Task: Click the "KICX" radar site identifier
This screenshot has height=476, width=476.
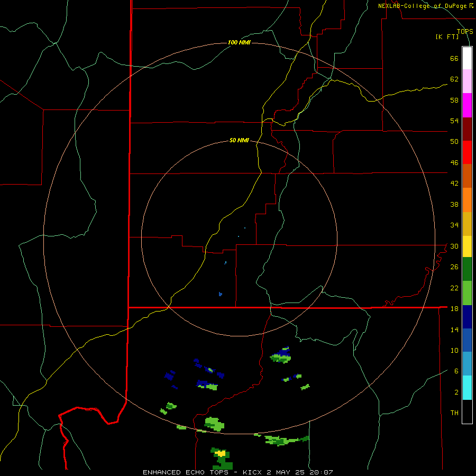Action: coord(253,472)
